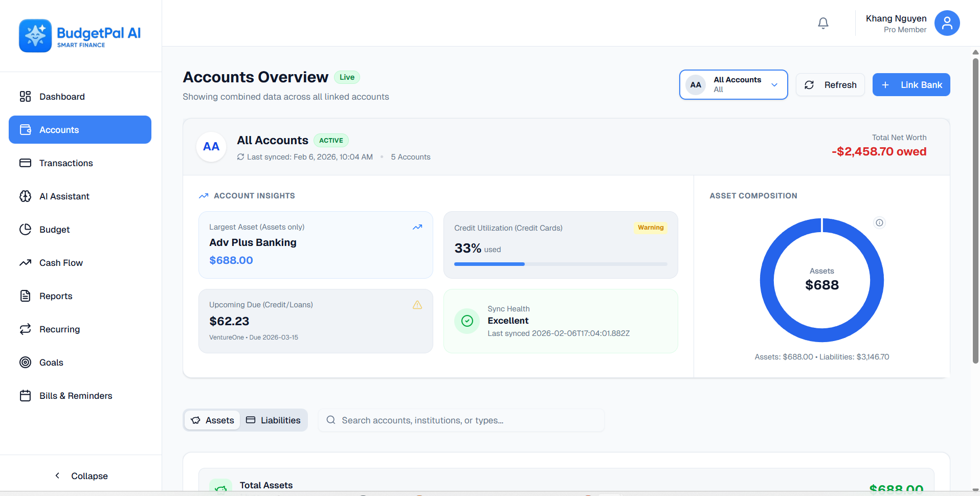Viewport: 980px width, 496px height.
Task: Click the Budget pie-chart icon in sidebar
Action: pyautogui.click(x=26, y=229)
